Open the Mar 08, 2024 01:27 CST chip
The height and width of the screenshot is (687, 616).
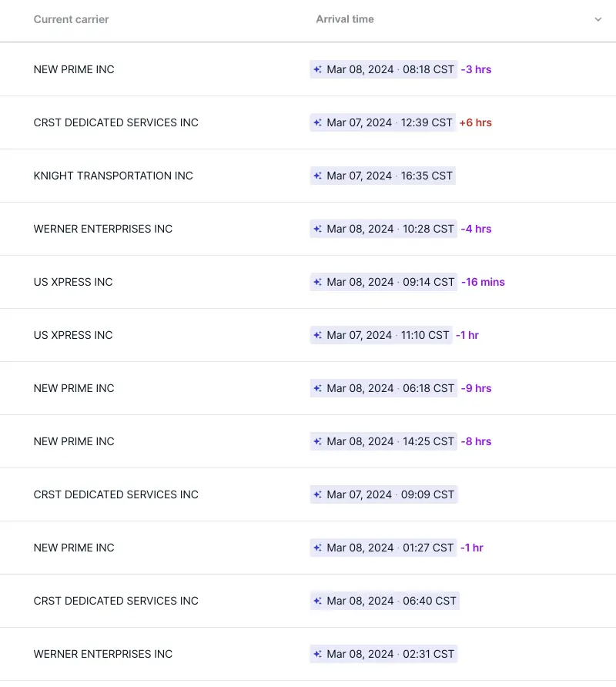(x=383, y=548)
